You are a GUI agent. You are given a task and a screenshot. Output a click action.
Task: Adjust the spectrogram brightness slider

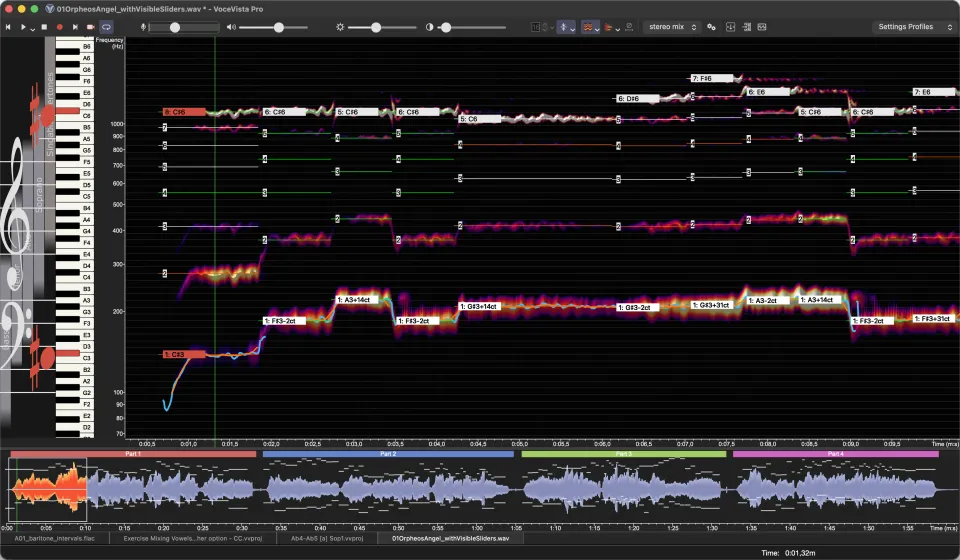pos(383,28)
